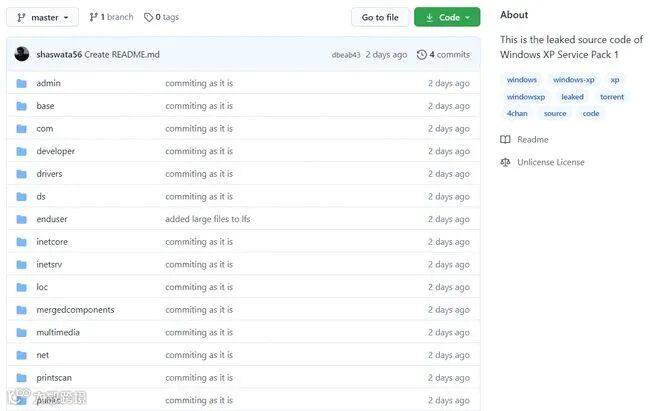Click the folder icon beside ds
The height and width of the screenshot is (411, 650).
(x=22, y=197)
